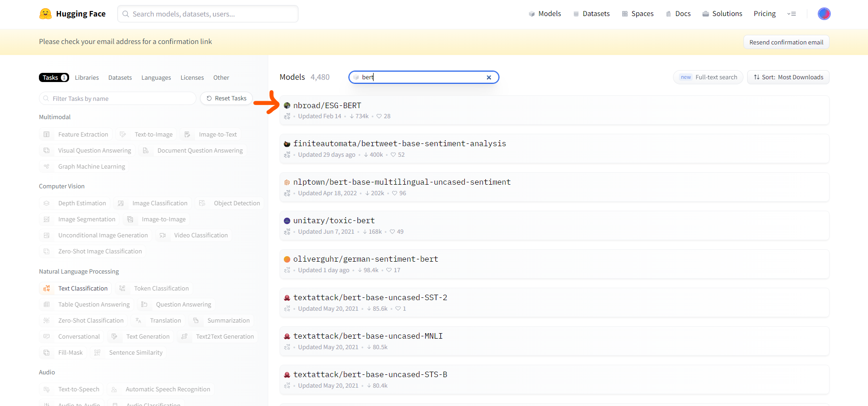Toggle the Image-to-Text task filter
Screen dimensions: 868x406
click(x=211, y=134)
